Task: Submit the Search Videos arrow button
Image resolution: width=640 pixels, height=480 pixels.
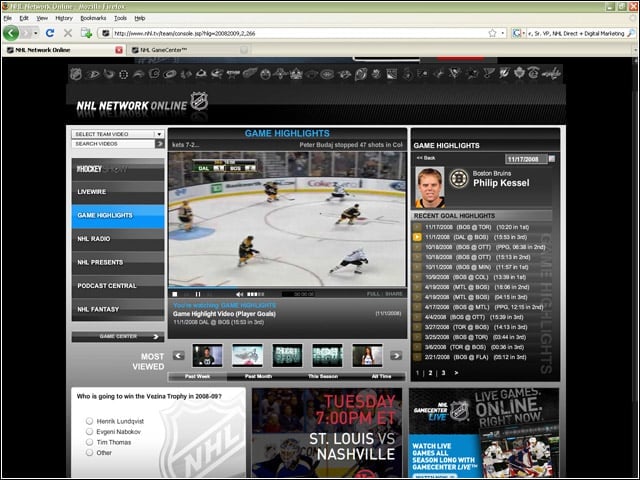Action: pos(160,144)
